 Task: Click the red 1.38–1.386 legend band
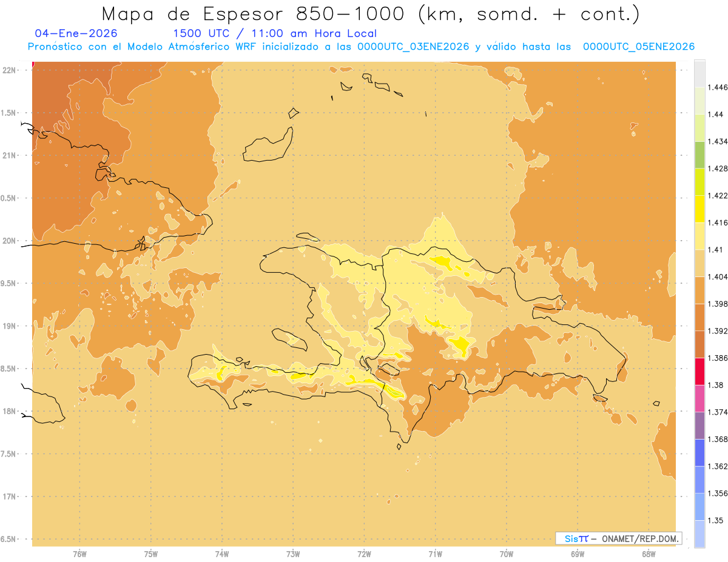point(699,372)
